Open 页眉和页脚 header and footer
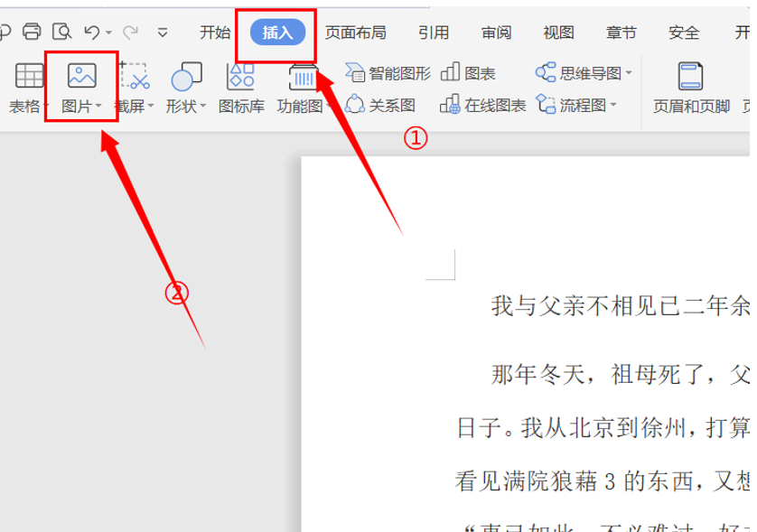757x532 pixels. [691, 88]
